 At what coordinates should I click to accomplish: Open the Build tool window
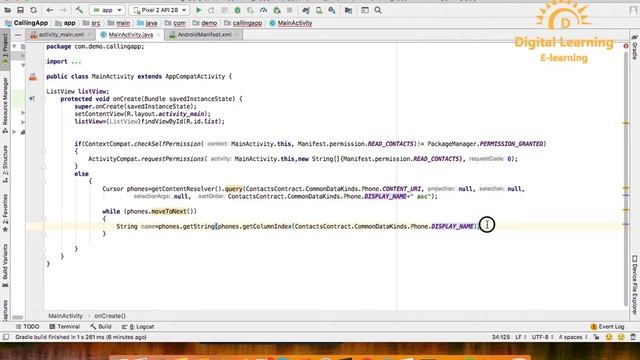(101, 327)
